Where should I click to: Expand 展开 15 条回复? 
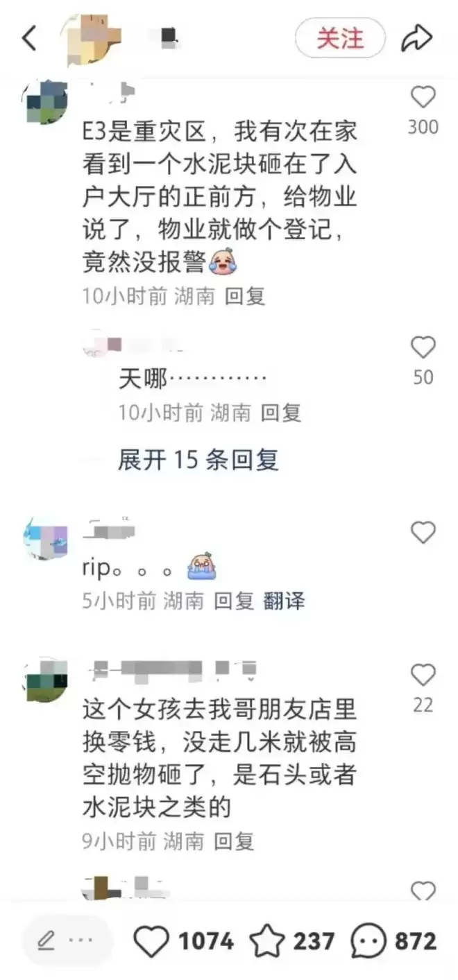coord(198,459)
